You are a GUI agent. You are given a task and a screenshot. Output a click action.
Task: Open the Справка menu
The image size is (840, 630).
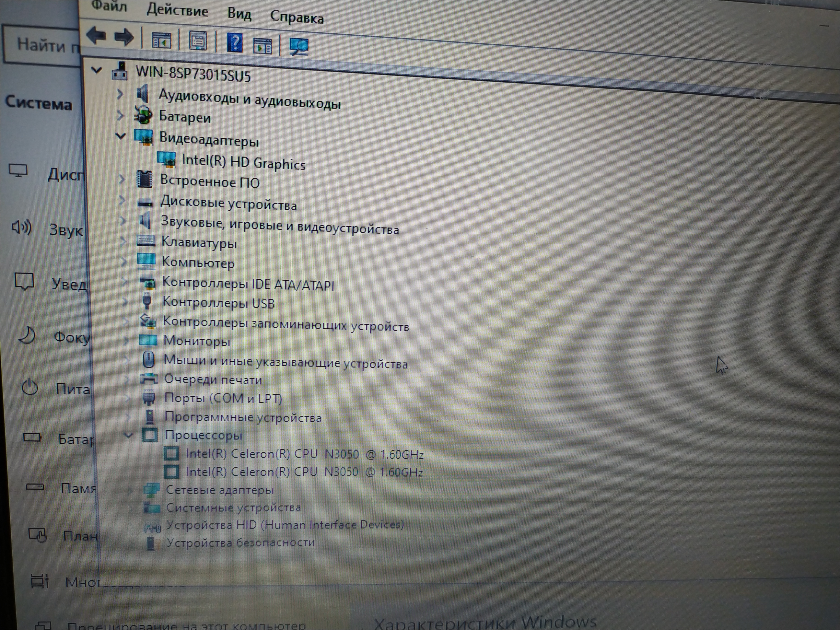297,17
